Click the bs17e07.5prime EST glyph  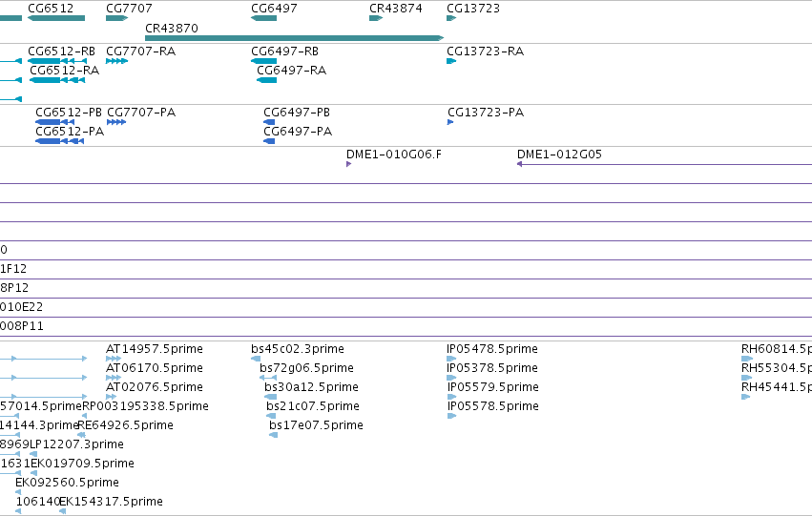(274, 435)
